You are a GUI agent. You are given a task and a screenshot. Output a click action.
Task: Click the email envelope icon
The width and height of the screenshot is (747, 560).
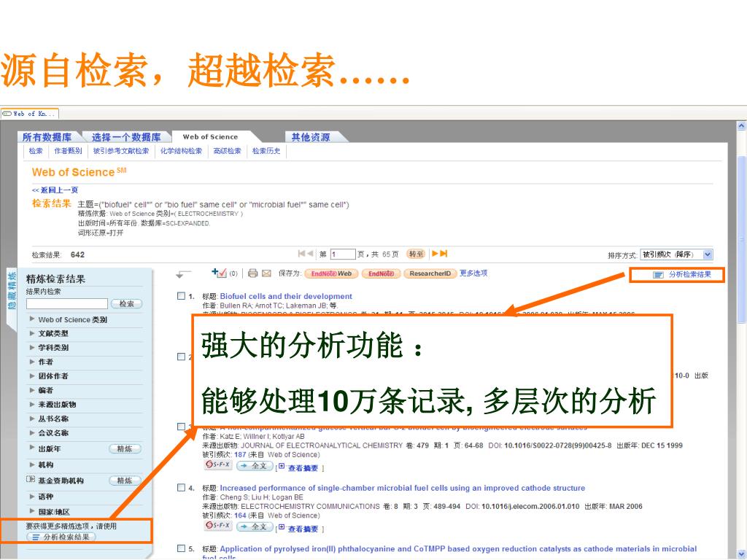(x=266, y=273)
